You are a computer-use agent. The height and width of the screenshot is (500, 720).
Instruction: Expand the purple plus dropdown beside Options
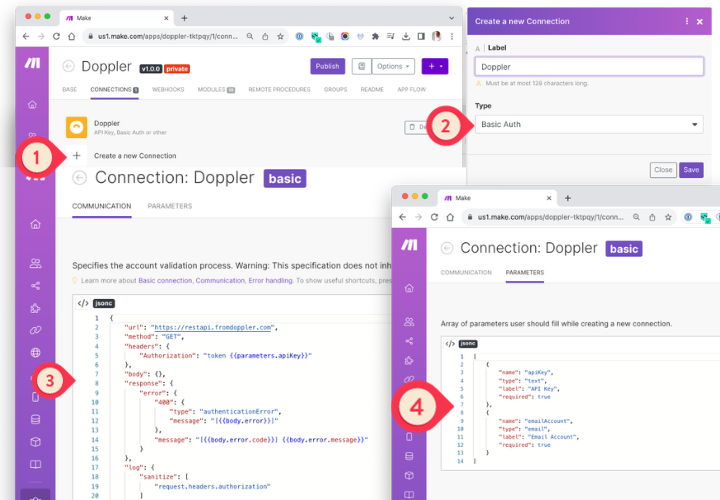(x=434, y=66)
